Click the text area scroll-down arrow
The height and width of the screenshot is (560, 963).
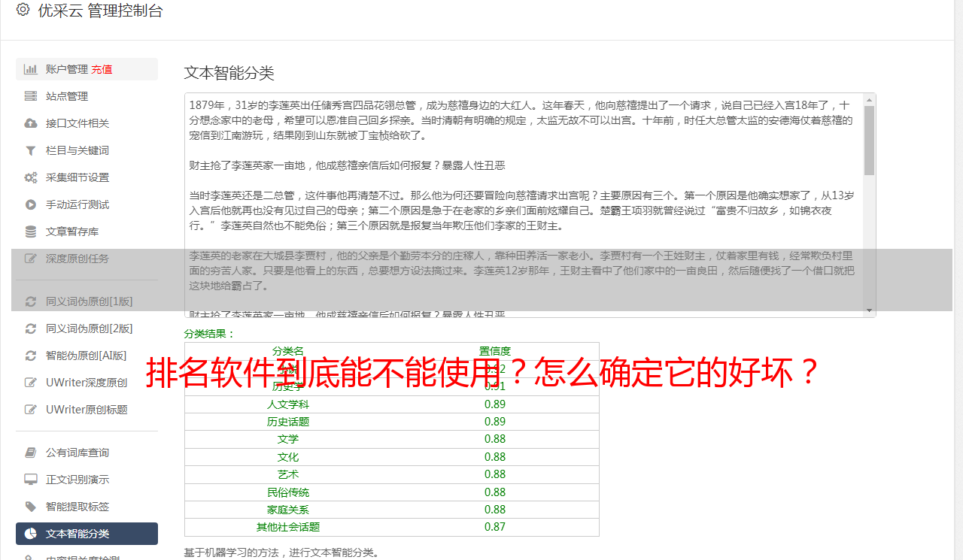[869, 310]
